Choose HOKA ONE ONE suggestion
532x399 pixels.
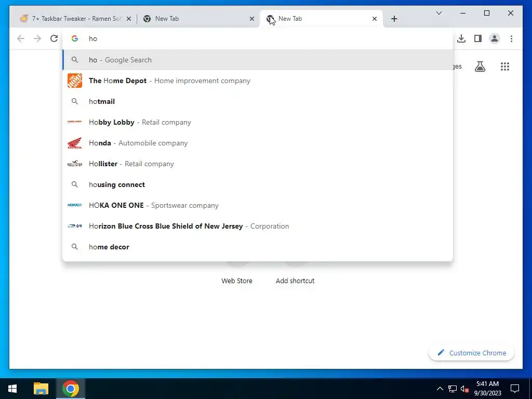pos(258,205)
